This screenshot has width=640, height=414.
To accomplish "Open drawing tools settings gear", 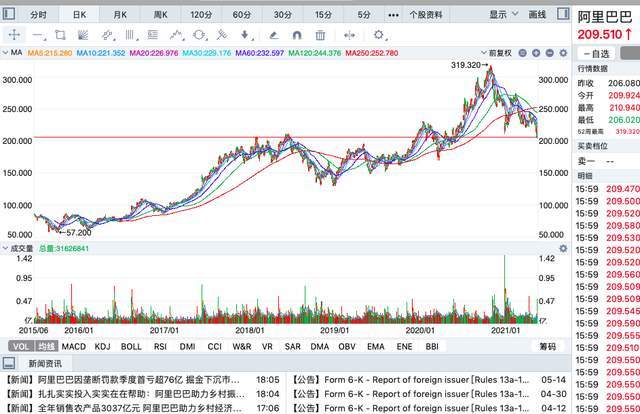I will (379, 35).
